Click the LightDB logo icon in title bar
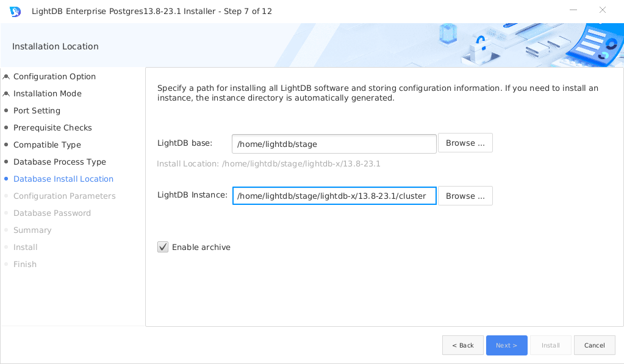Viewport: 624px width, 364px height. click(x=15, y=12)
